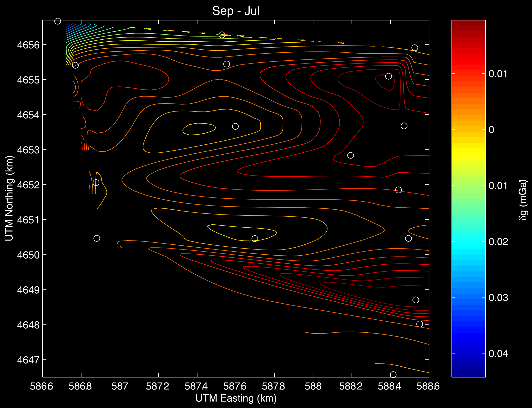Click the colorbar tick label 0.04

coord(498,353)
